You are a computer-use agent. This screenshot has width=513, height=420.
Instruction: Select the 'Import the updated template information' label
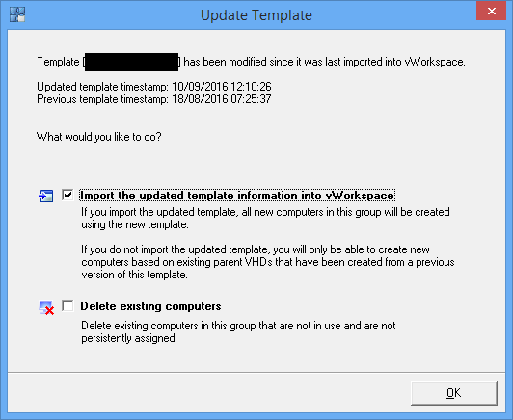(237, 196)
